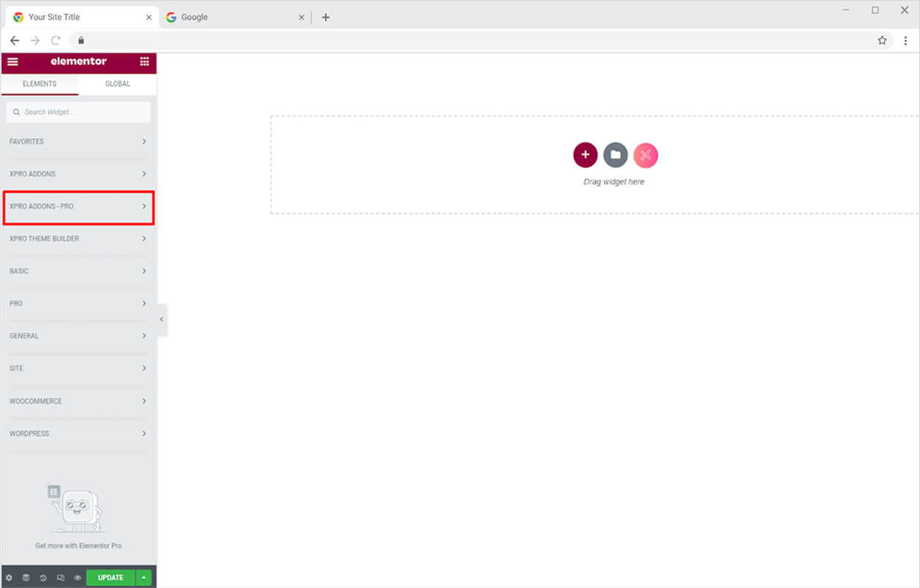Switch to the GLOBAL tab

click(117, 83)
